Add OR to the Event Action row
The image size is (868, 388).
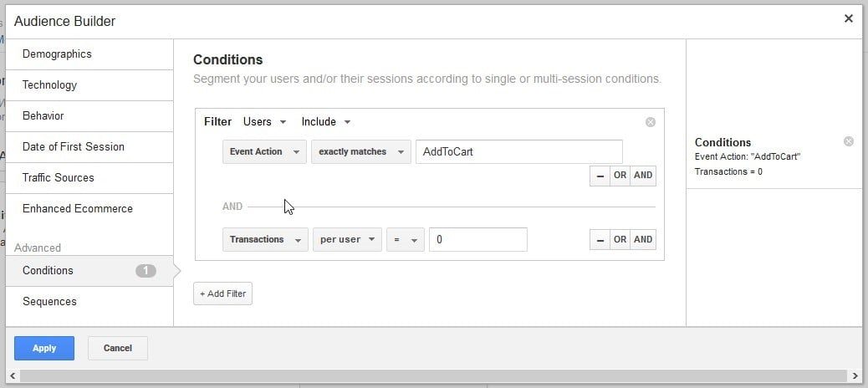[x=620, y=176]
